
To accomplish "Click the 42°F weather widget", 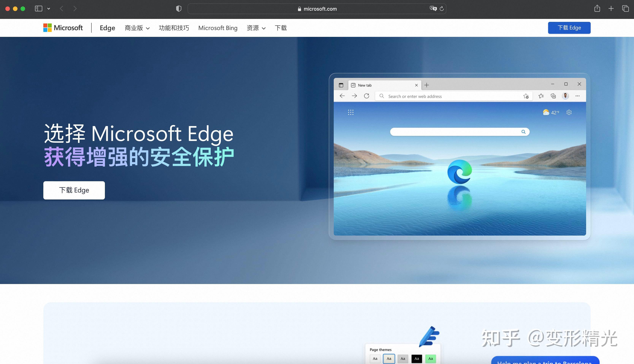I will 551,112.
